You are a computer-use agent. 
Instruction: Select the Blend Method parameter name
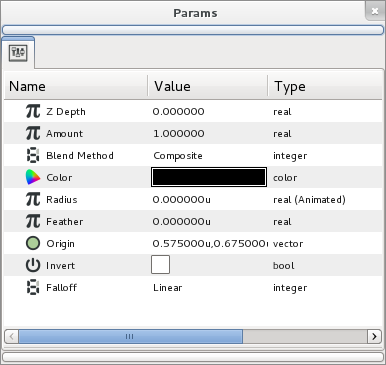click(x=80, y=156)
